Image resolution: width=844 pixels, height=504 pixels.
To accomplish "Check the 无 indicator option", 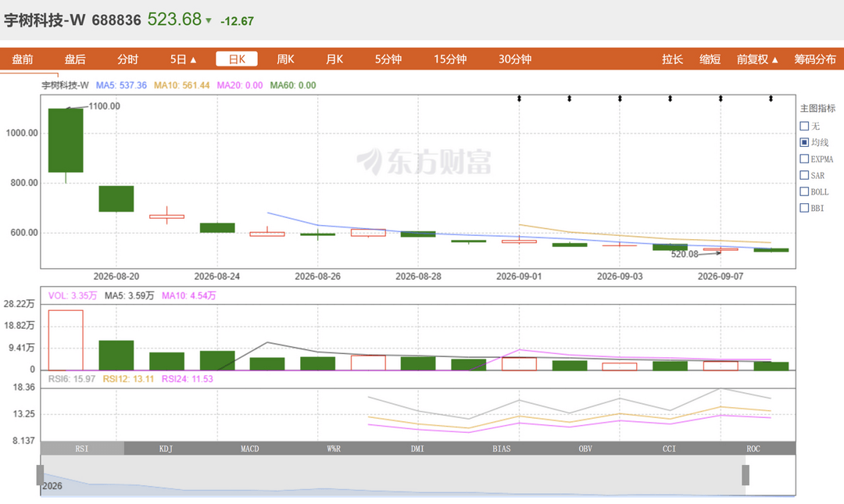I will (804, 126).
